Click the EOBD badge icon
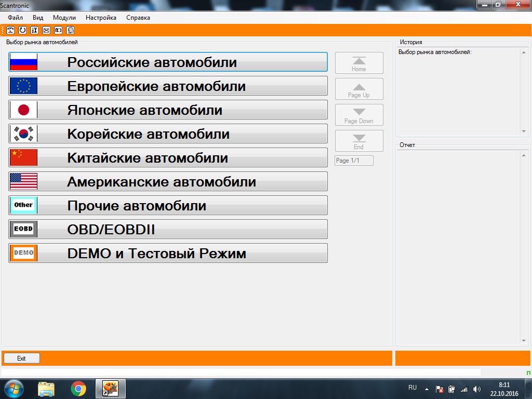 point(23,229)
